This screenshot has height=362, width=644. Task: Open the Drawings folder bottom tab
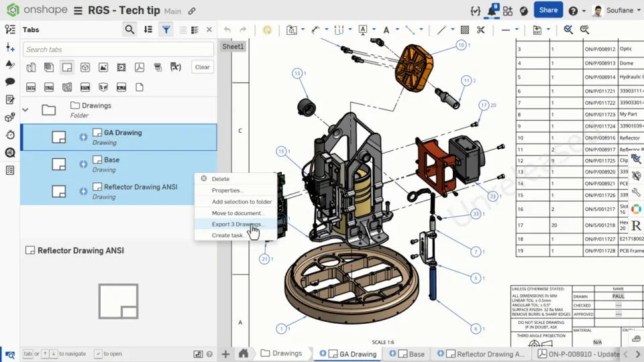point(281,353)
